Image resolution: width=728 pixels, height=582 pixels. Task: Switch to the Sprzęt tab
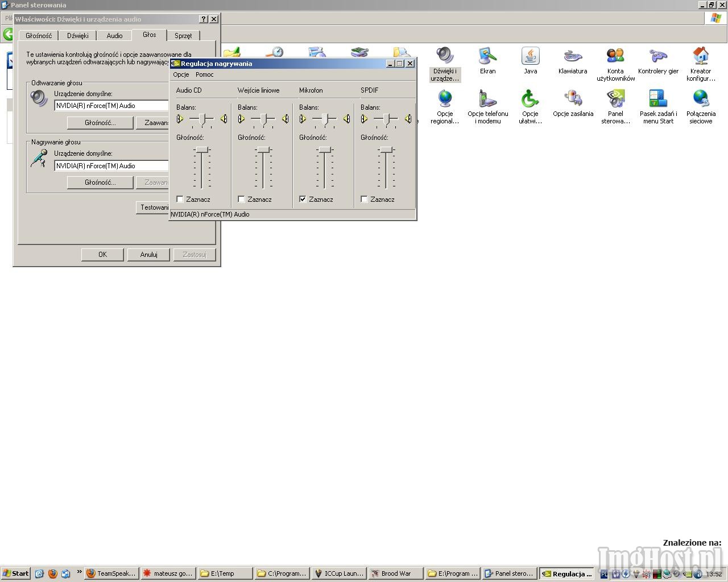coord(183,35)
